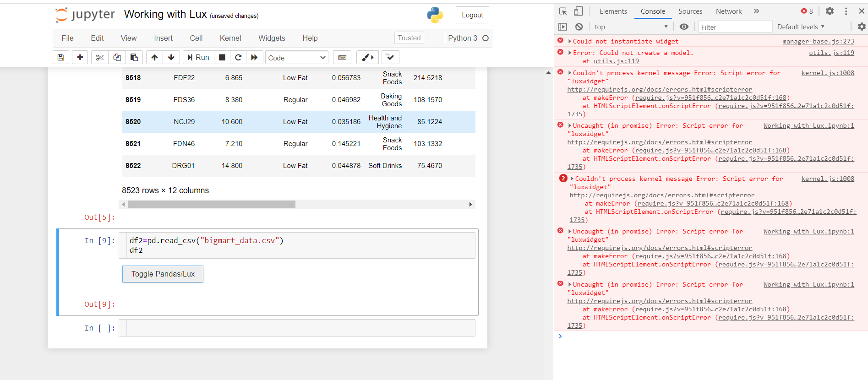Toggle device toolbar in DevTools

click(x=579, y=11)
